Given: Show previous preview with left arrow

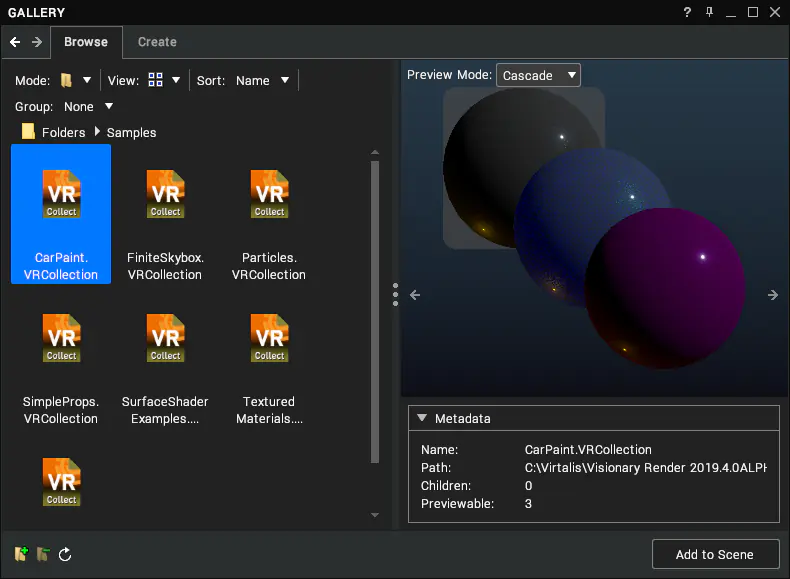Looking at the screenshot, I should [x=415, y=295].
